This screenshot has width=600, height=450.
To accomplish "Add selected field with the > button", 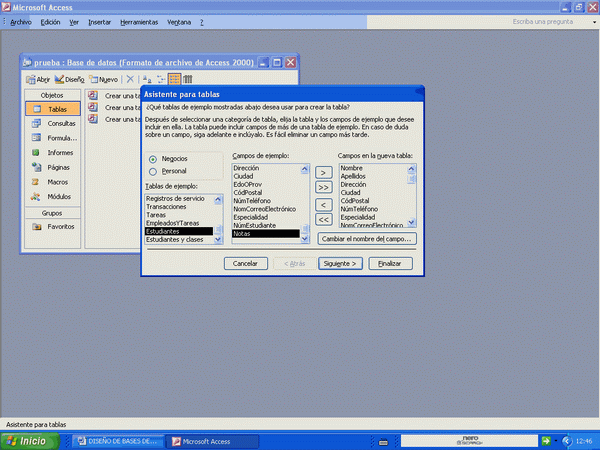I will [x=323, y=173].
